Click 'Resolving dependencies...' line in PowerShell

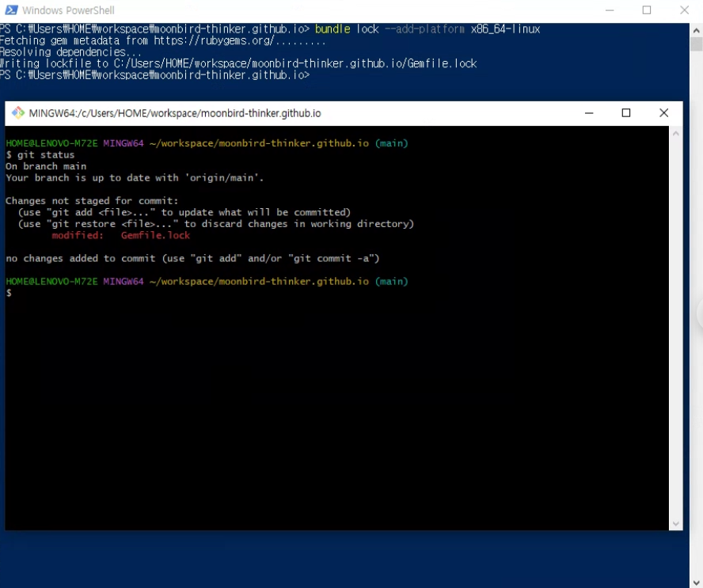pyautogui.click(x=70, y=52)
